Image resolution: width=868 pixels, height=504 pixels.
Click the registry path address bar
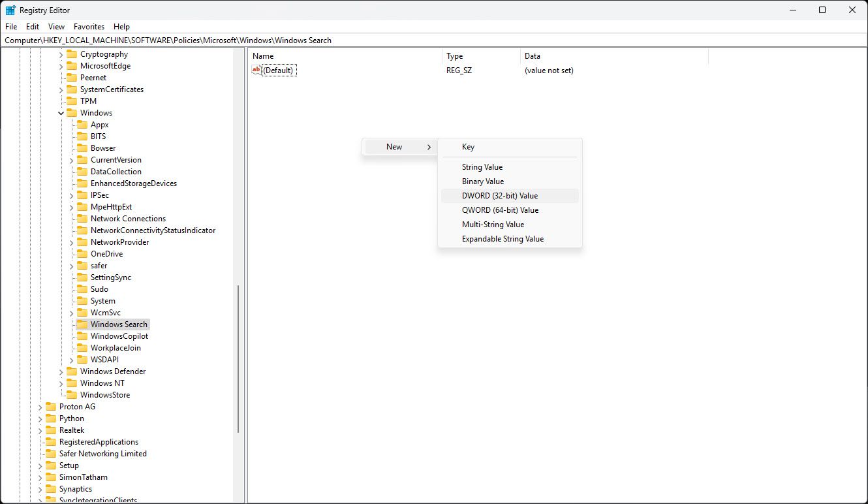pos(433,40)
